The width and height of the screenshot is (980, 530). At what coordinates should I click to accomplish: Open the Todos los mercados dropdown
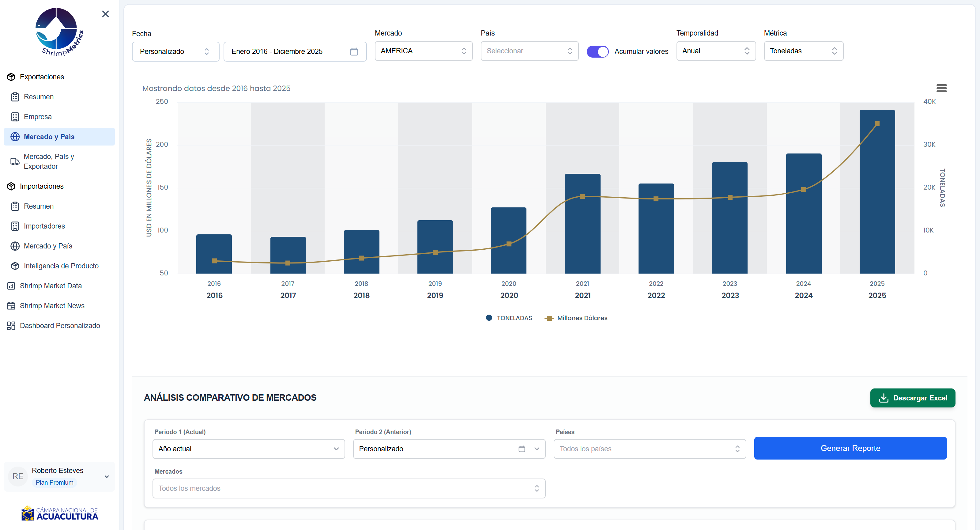click(349, 488)
